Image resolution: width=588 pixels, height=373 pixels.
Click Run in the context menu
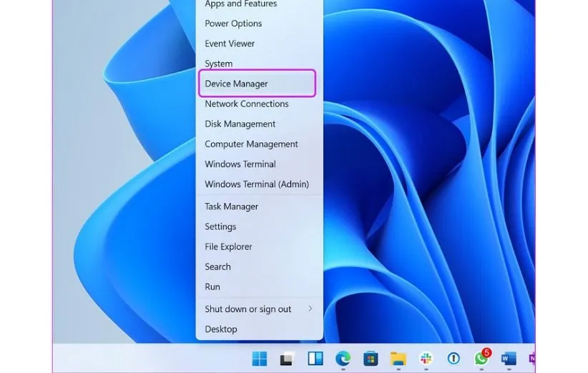point(212,287)
